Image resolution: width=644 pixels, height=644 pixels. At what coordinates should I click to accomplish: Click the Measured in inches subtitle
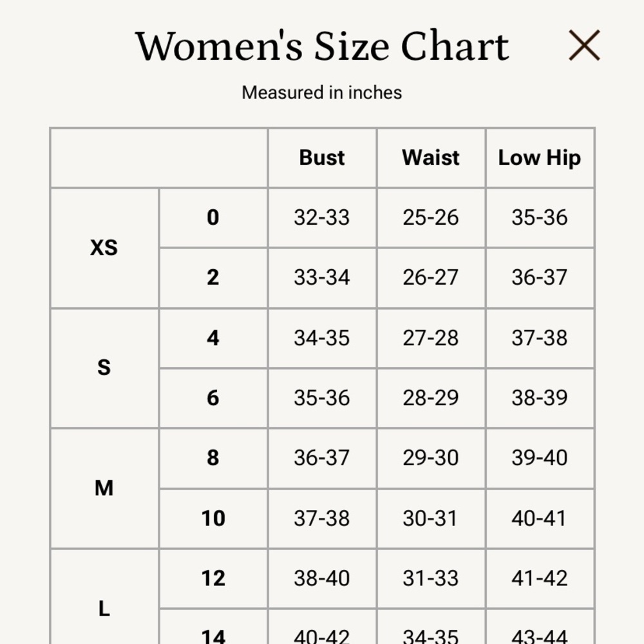(x=321, y=92)
